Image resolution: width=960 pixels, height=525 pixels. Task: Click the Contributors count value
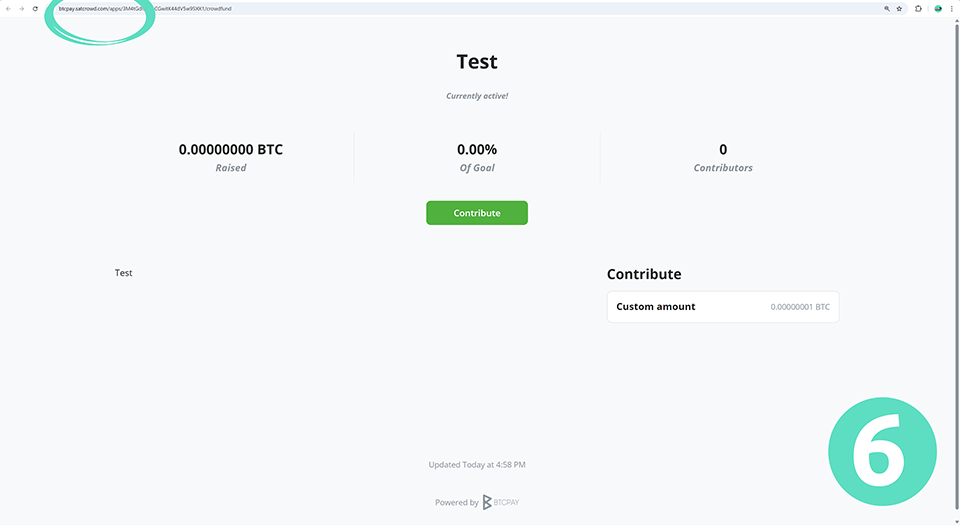[723, 149]
